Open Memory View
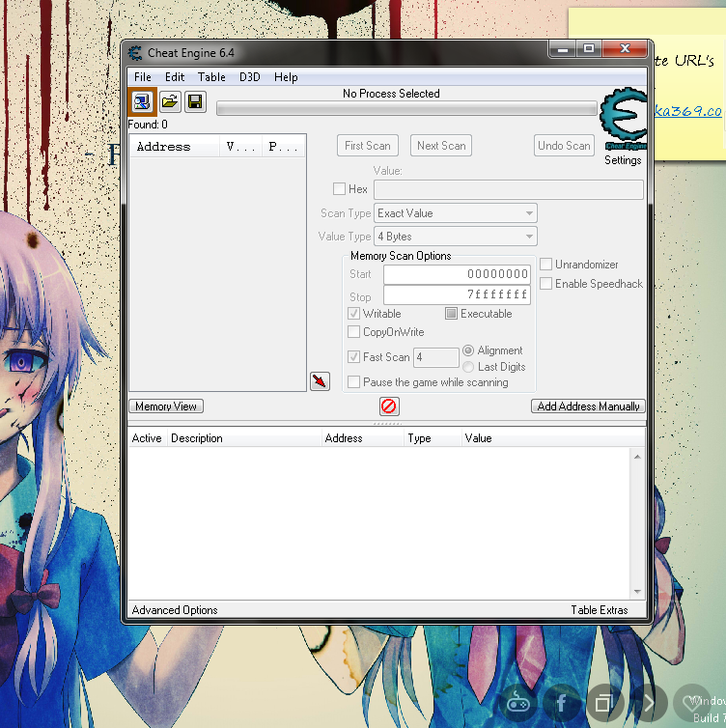The width and height of the screenshot is (726, 728). [x=166, y=406]
